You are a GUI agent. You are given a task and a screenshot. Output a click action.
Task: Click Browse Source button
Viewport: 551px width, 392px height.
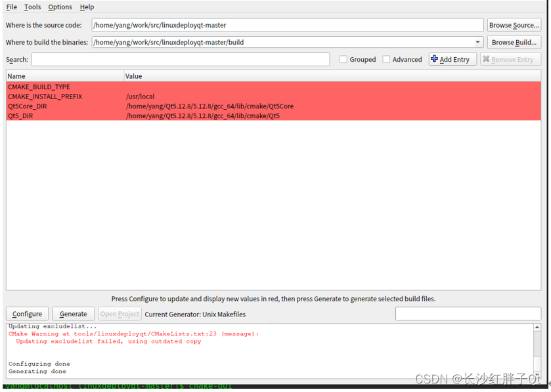[x=514, y=24]
